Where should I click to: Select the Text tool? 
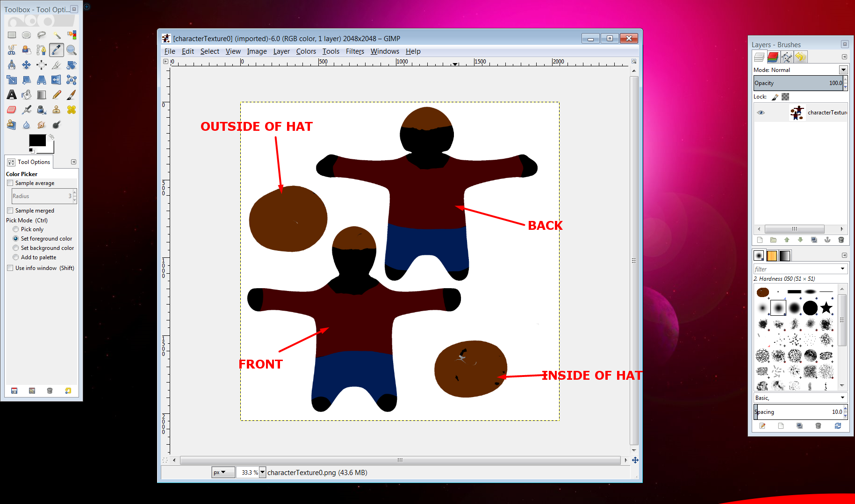click(12, 95)
